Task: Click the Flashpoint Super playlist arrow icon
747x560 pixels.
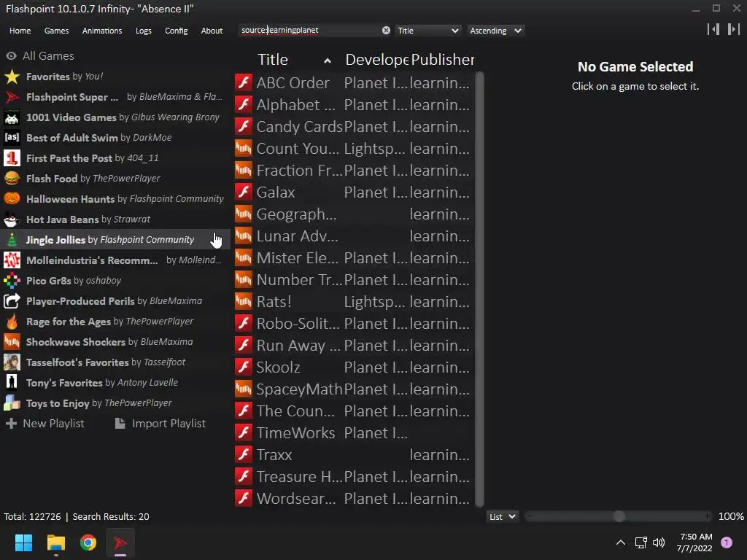Action: coord(12,97)
